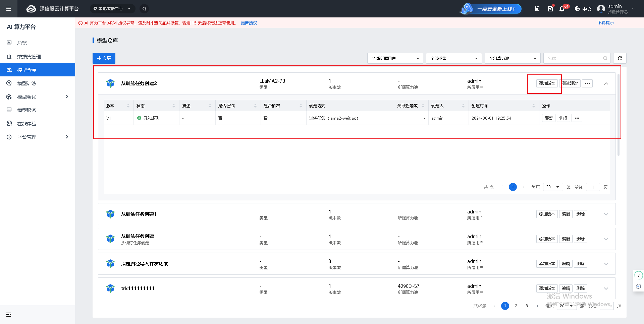Open the per-page 20 dropdown in the version table
This screenshot has width=644, height=324.
(553, 187)
